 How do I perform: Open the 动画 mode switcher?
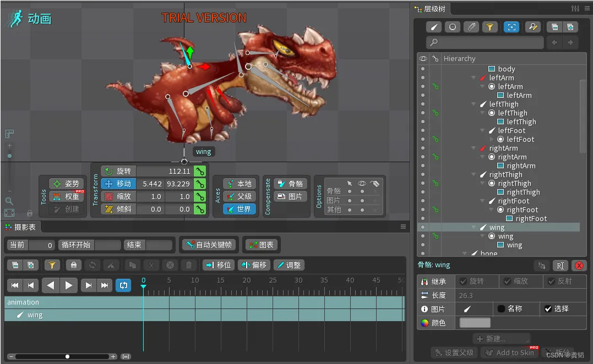click(30, 18)
